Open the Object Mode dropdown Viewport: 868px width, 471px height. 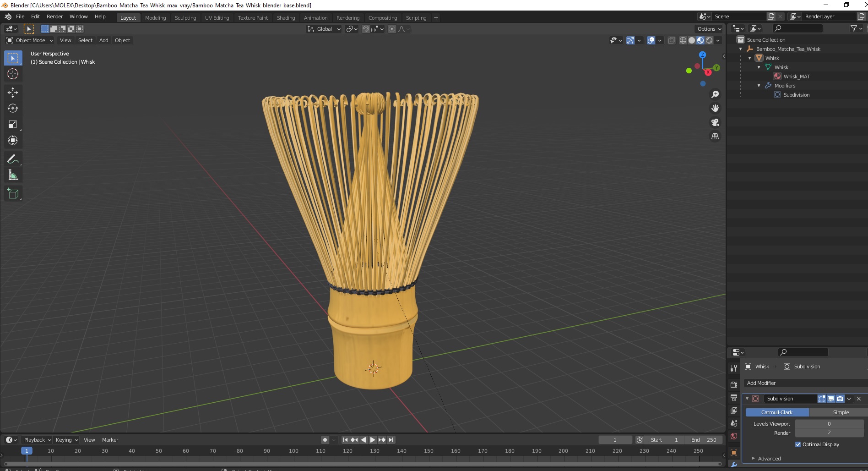30,40
